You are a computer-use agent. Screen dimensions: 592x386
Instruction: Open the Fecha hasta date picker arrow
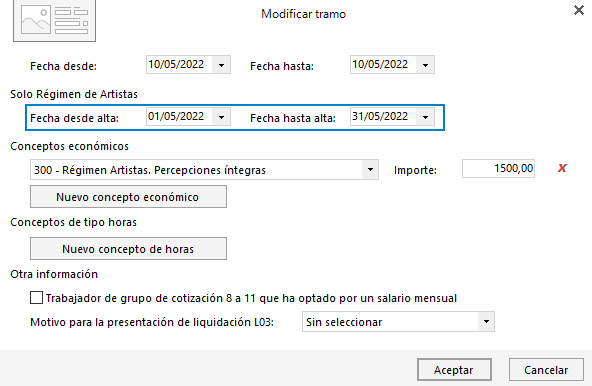[x=426, y=65]
